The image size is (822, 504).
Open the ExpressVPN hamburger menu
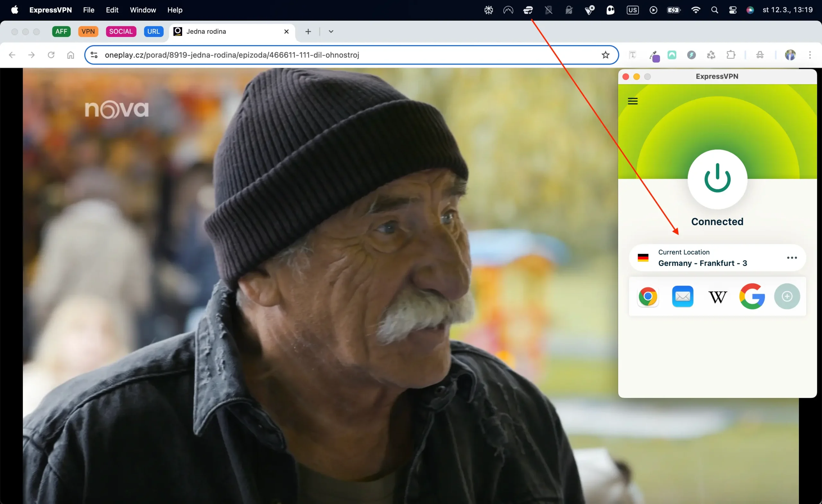633,101
